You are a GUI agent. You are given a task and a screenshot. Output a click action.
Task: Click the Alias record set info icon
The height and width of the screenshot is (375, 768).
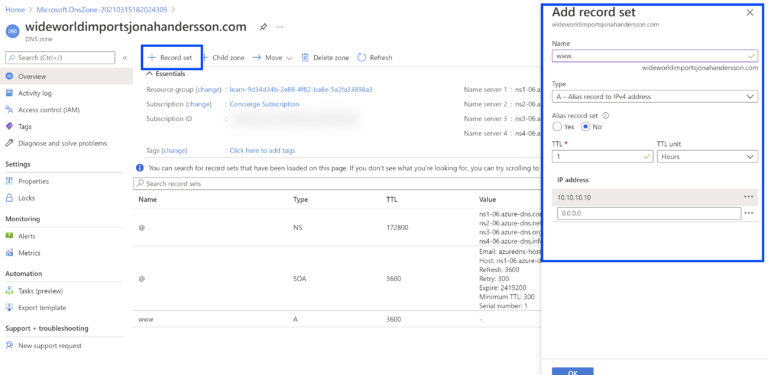click(605, 116)
